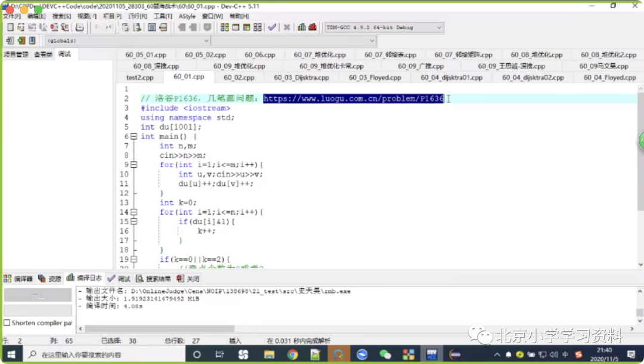Open the 调试 side panel tab
Screen dimensions: 644x364
point(65,54)
